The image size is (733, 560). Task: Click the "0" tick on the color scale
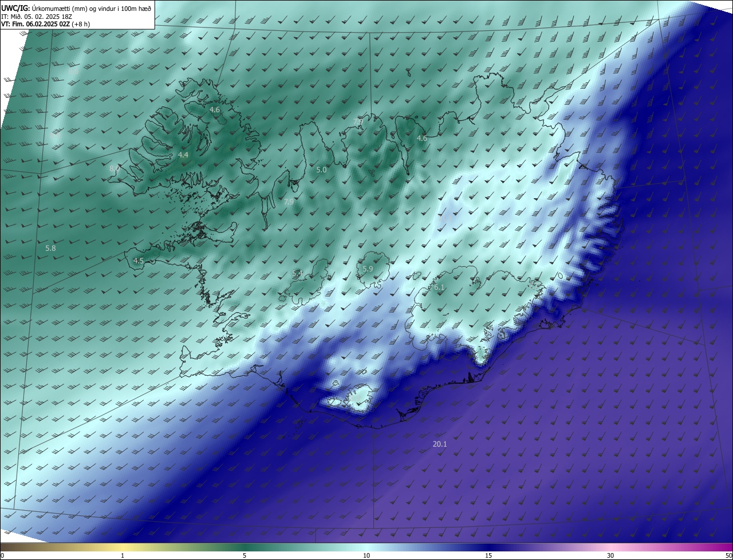pos(2,555)
